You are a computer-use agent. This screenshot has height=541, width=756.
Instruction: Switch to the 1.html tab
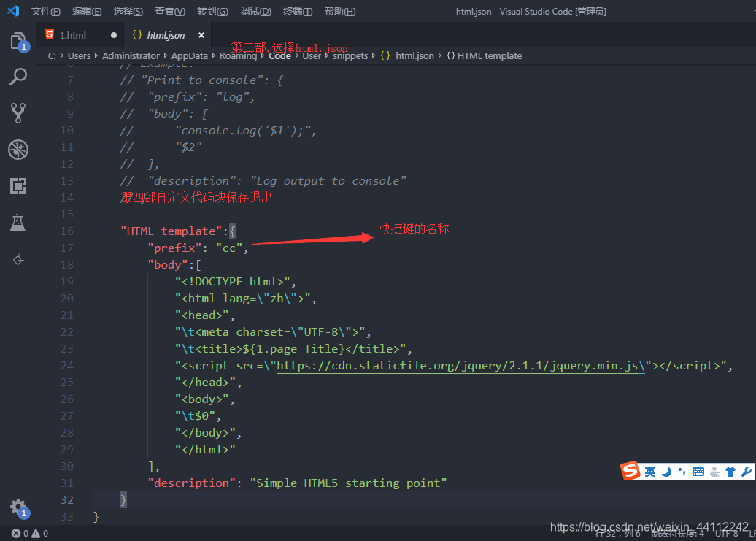(73, 35)
